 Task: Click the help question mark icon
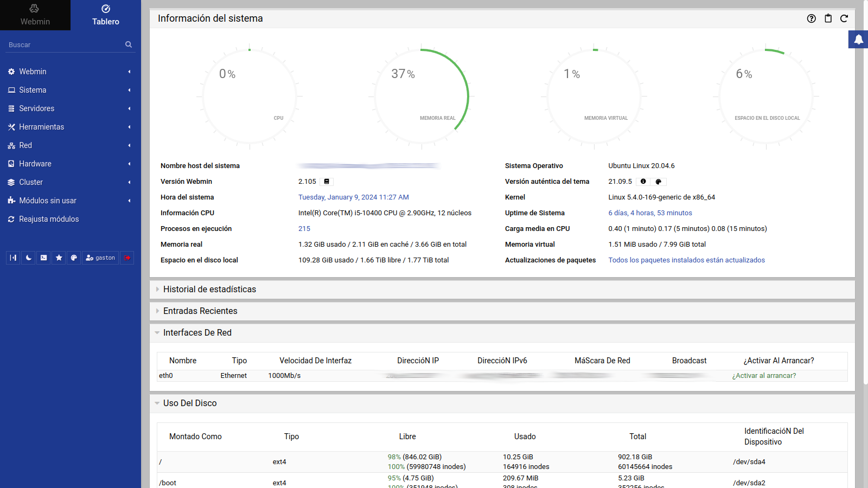(811, 18)
